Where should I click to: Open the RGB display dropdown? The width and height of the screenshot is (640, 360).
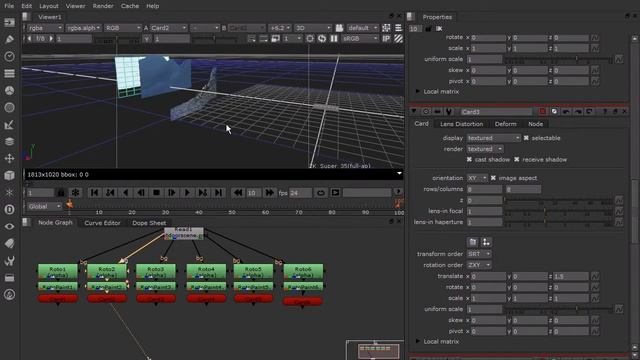122,28
